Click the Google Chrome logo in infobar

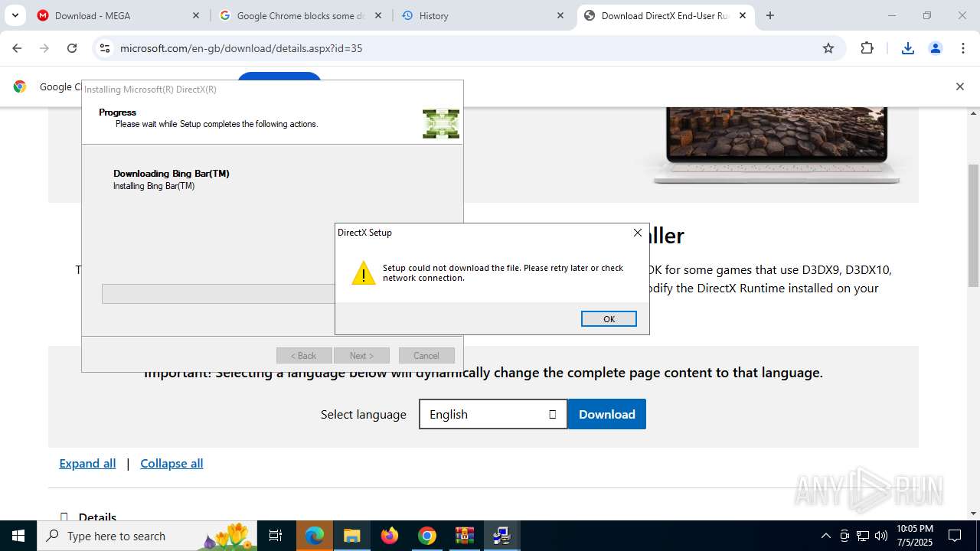(x=20, y=86)
